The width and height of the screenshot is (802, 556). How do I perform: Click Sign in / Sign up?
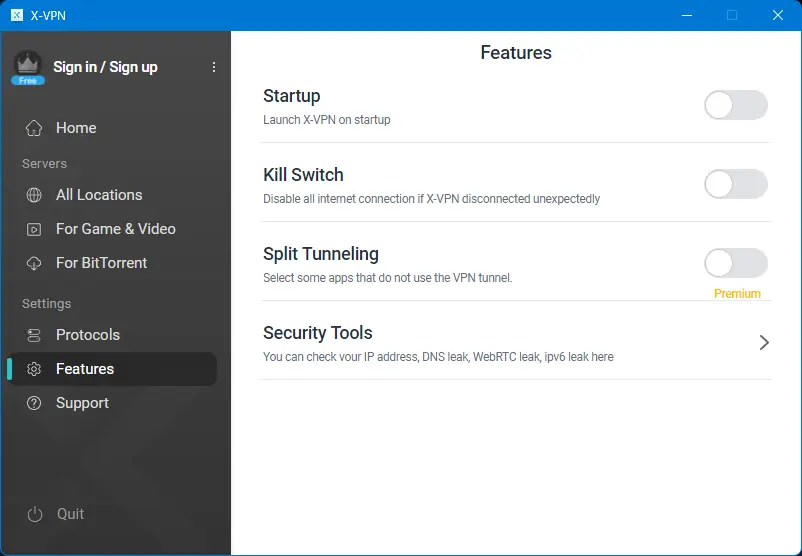pyautogui.click(x=105, y=67)
